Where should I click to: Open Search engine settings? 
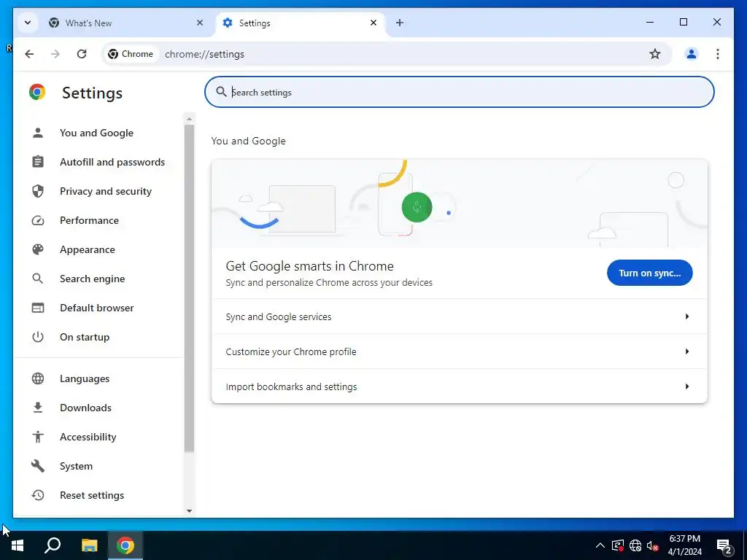93,279
